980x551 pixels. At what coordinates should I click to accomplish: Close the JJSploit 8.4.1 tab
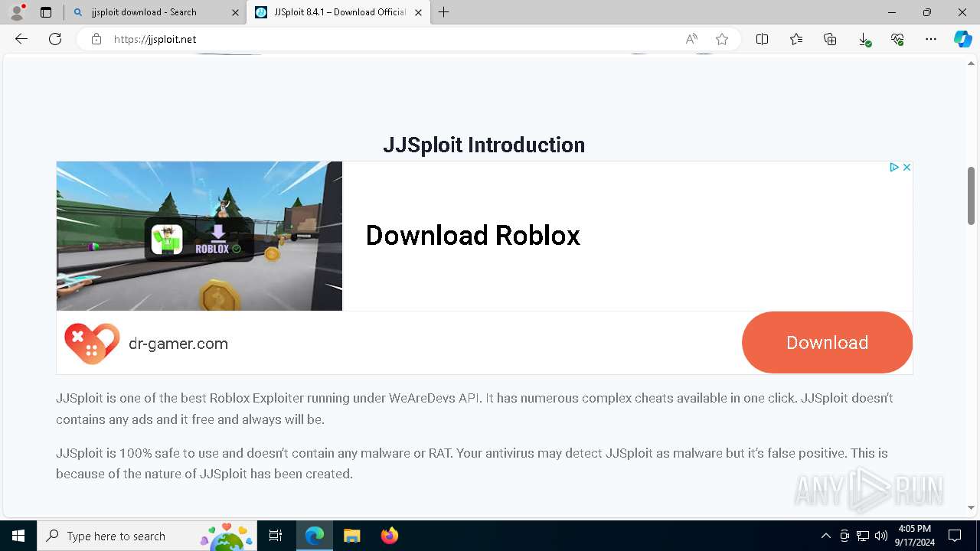point(417,12)
